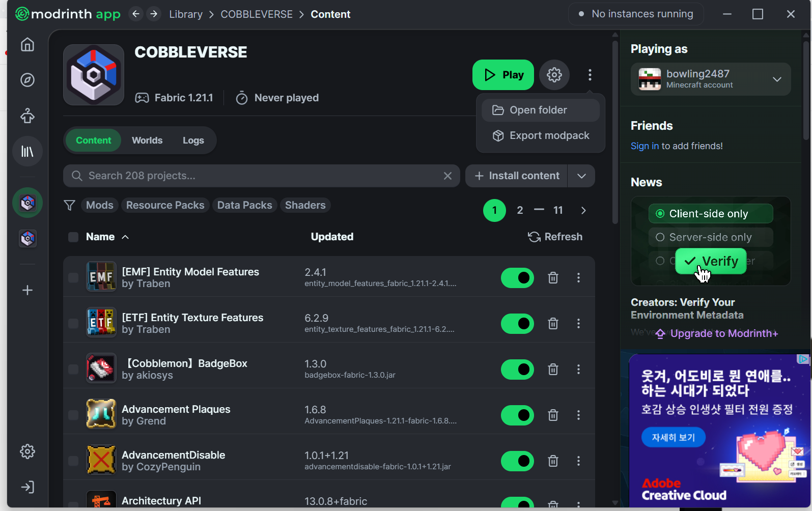The width and height of the screenshot is (812, 511).
Task: Check the Entity Texture Features row checkbox
Action: (73, 323)
